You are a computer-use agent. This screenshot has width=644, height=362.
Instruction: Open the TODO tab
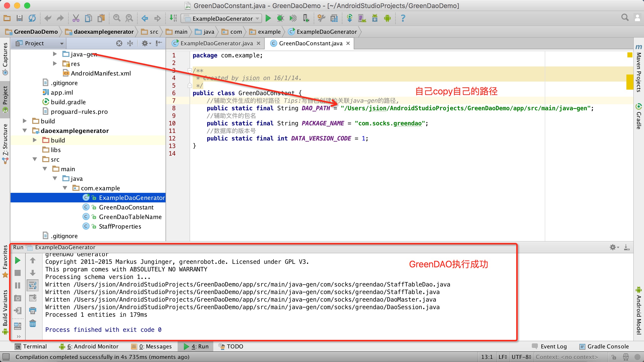tap(231, 346)
